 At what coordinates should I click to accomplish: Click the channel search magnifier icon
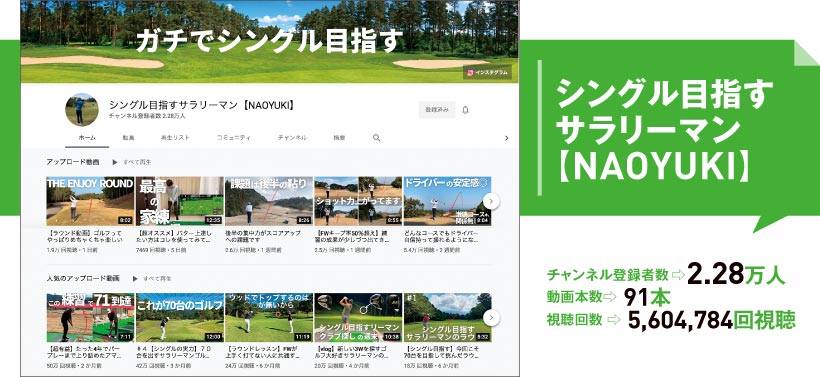click(376, 138)
